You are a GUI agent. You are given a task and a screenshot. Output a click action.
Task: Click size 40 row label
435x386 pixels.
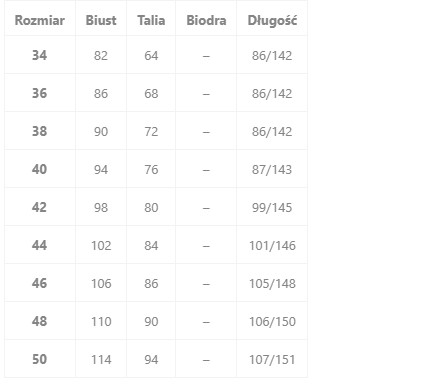pos(39,169)
